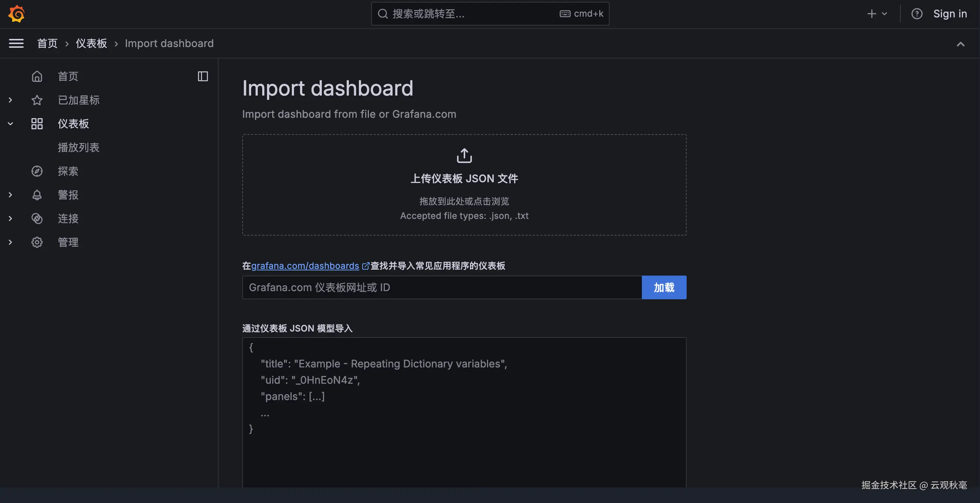
Task: Click the 仪表板 breadcrumb link
Action: 91,43
